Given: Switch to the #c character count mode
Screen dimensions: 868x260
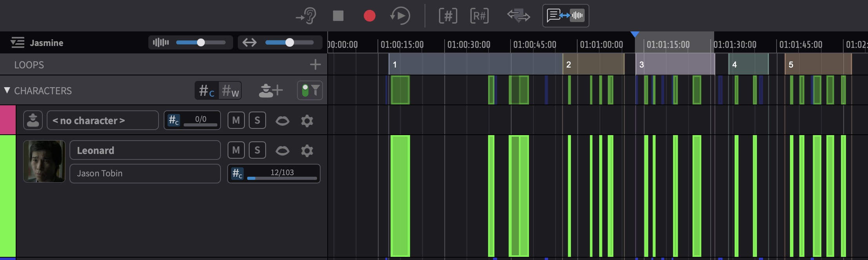Looking at the screenshot, I should [x=206, y=91].
